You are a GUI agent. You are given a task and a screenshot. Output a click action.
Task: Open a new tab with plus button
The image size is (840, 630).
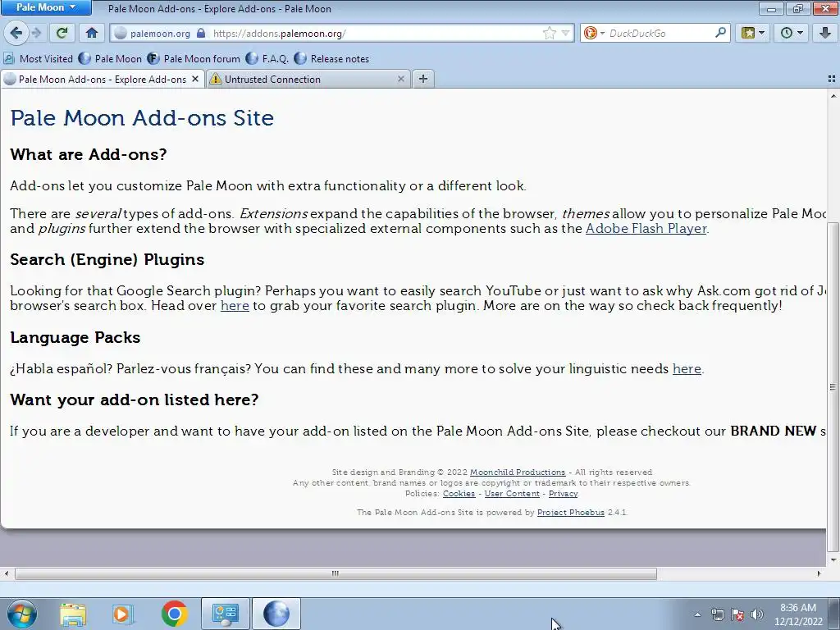click(423, 79)
